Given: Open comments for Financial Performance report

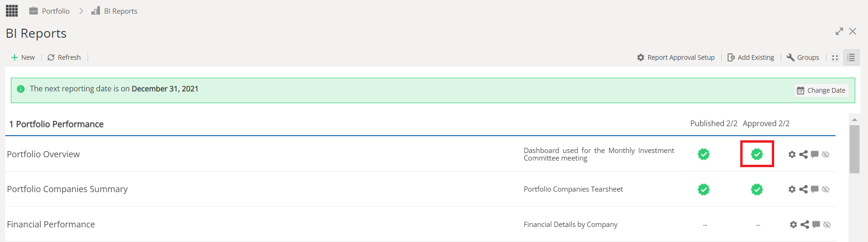Looking at the screenshot, I should 816,225.
